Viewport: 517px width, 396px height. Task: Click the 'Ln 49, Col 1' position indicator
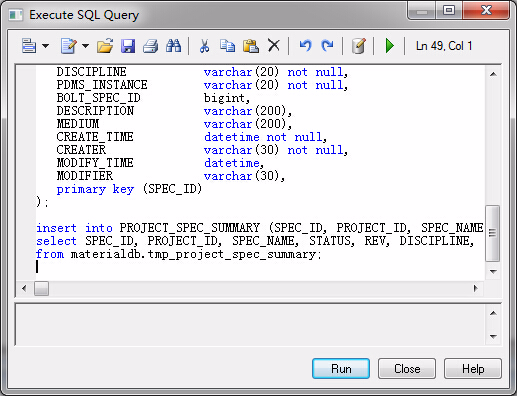click(x=444, y=46)
